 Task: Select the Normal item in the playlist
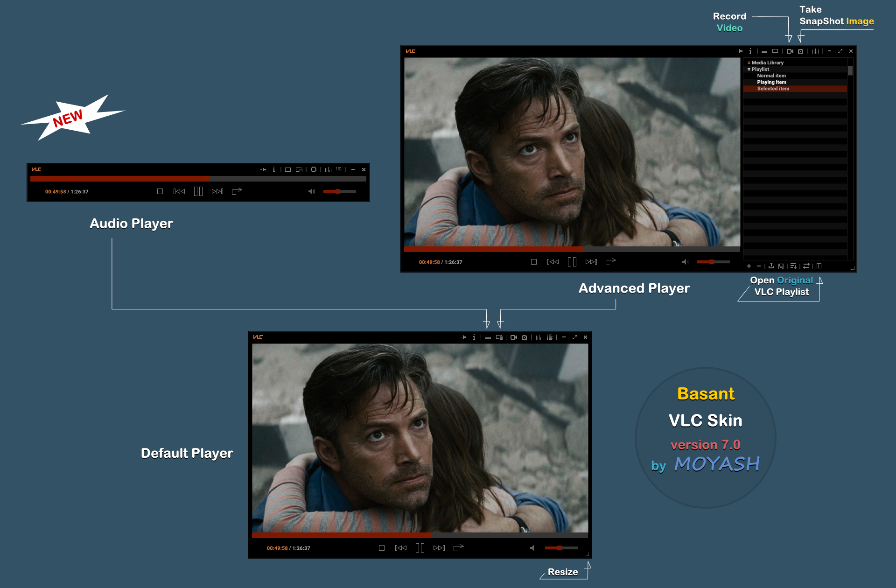(x=771, y=76)
